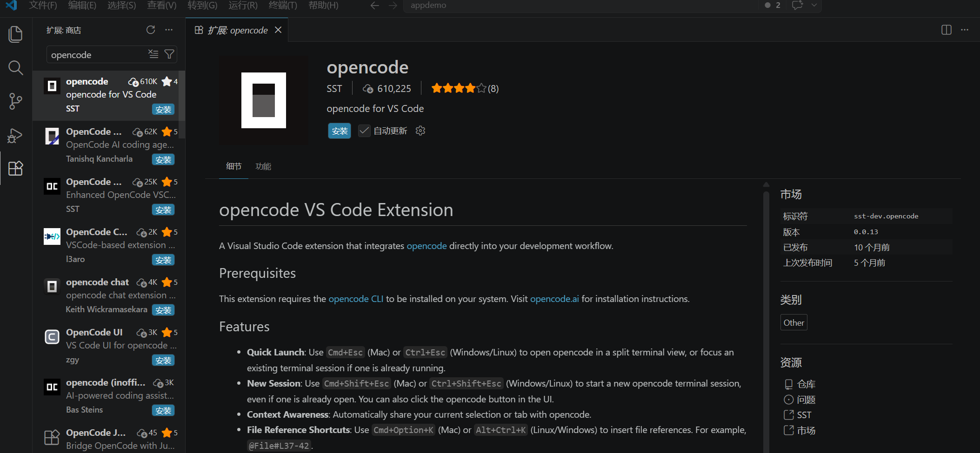This screenshot has width=980, height=453.
Task: Open the SST publisher link in header
Action: click(x=334, y=88)
